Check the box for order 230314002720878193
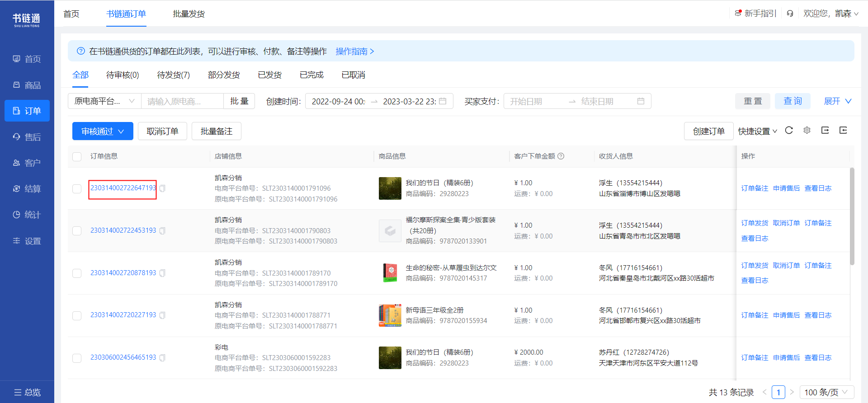868x403 pixels. (x=77, y=273)
